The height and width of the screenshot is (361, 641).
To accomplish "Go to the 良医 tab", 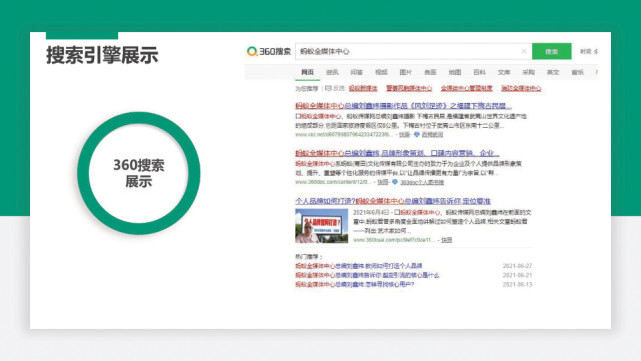I will (x=430, y=72).
